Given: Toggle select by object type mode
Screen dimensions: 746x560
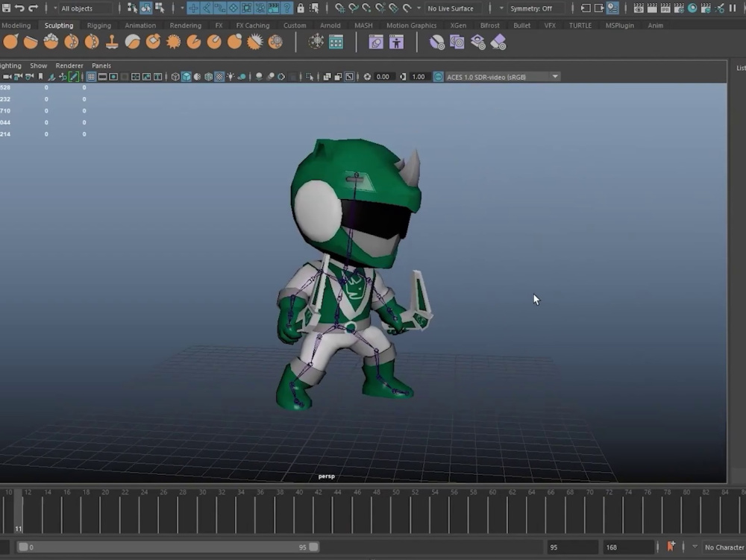Looking at the screenshot, I should click(145, 7).
